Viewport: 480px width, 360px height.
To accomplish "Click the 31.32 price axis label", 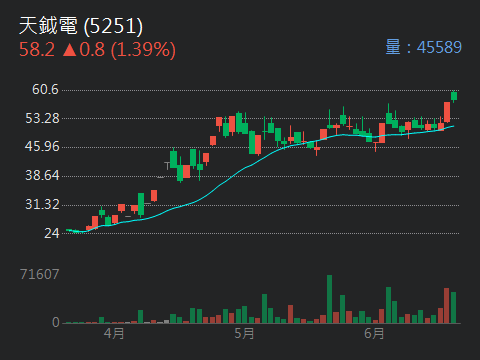I will [x=42, y=204].
